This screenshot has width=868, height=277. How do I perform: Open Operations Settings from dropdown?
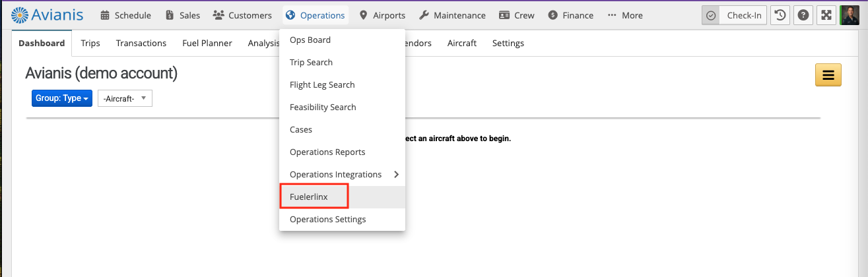coord(327,220)
